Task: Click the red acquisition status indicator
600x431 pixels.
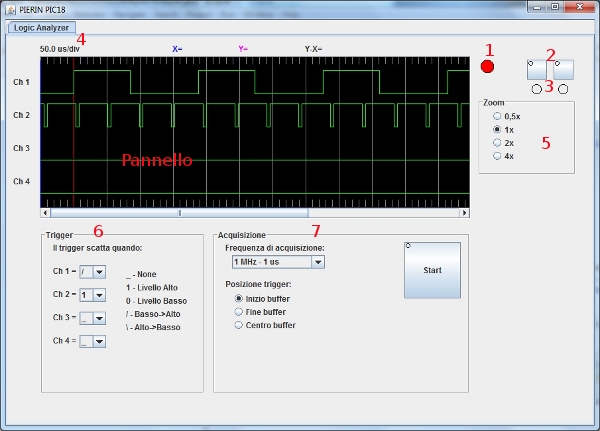Action: point(487,67)
